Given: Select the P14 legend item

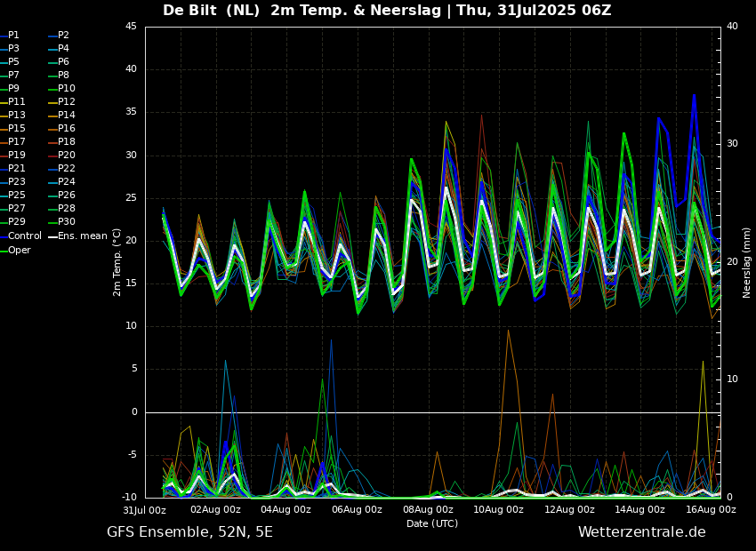Looking at the screenshot, I should 67,116.
